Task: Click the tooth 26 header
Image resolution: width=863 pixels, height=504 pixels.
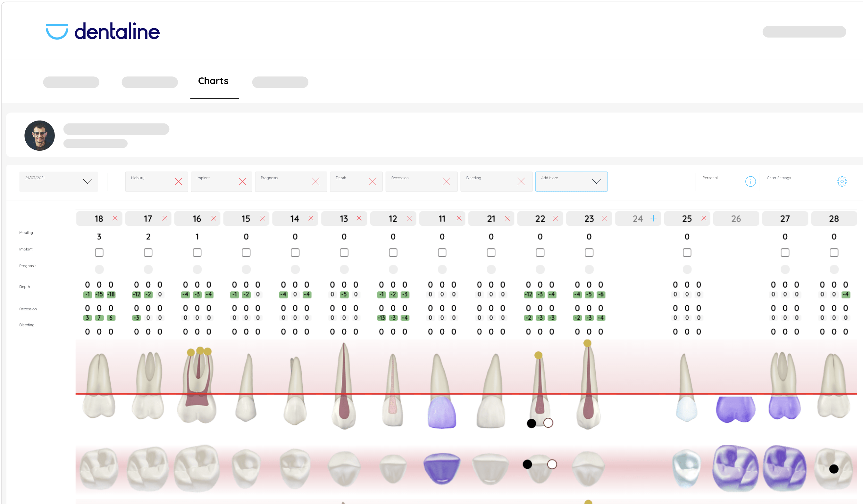Action: pyautogui.click(x=736, y=219)
